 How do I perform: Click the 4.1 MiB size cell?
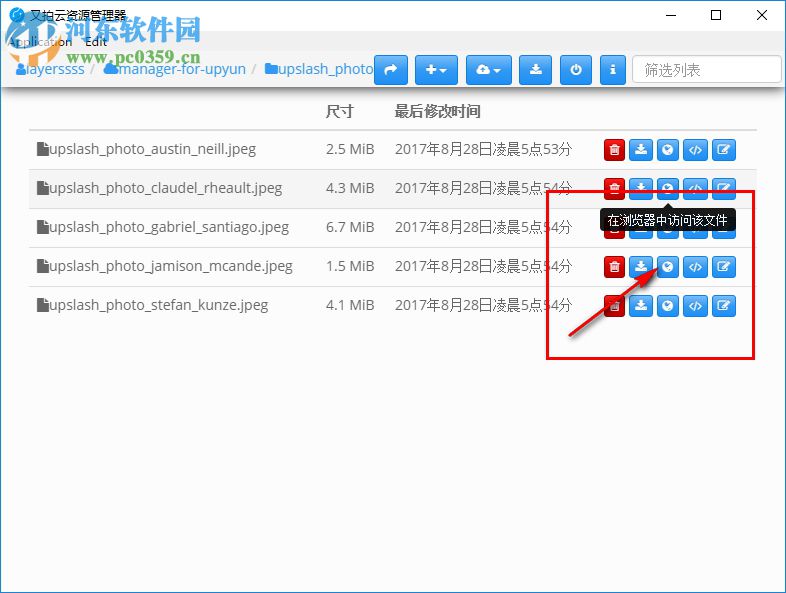[350, 305]
